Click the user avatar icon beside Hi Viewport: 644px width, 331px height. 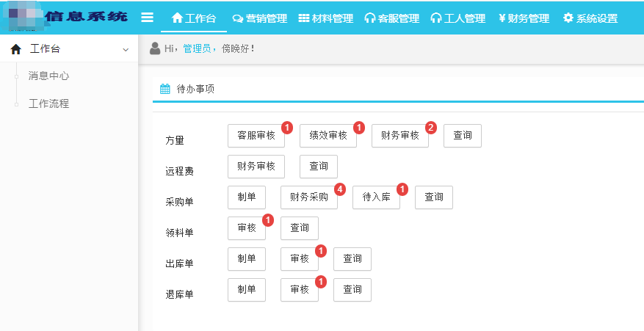[155, 48]
